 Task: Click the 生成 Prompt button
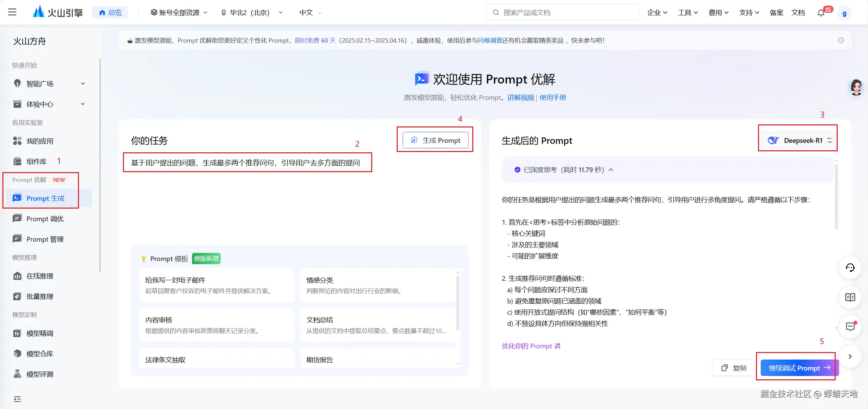pyautogui.click(x=435, y=140)
